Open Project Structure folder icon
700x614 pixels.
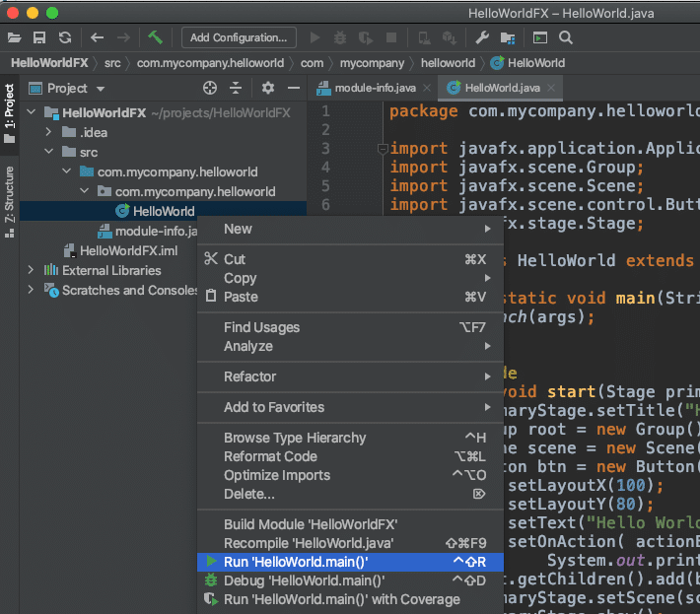click(508, 37)
